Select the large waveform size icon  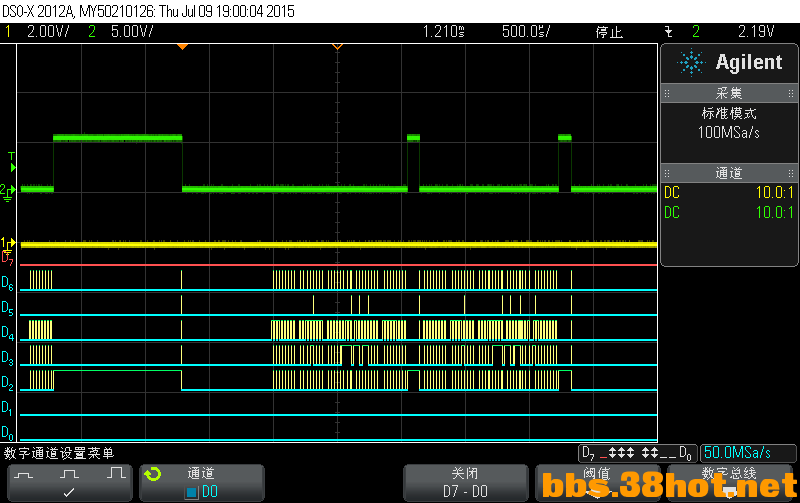click(x=116, y=473)
